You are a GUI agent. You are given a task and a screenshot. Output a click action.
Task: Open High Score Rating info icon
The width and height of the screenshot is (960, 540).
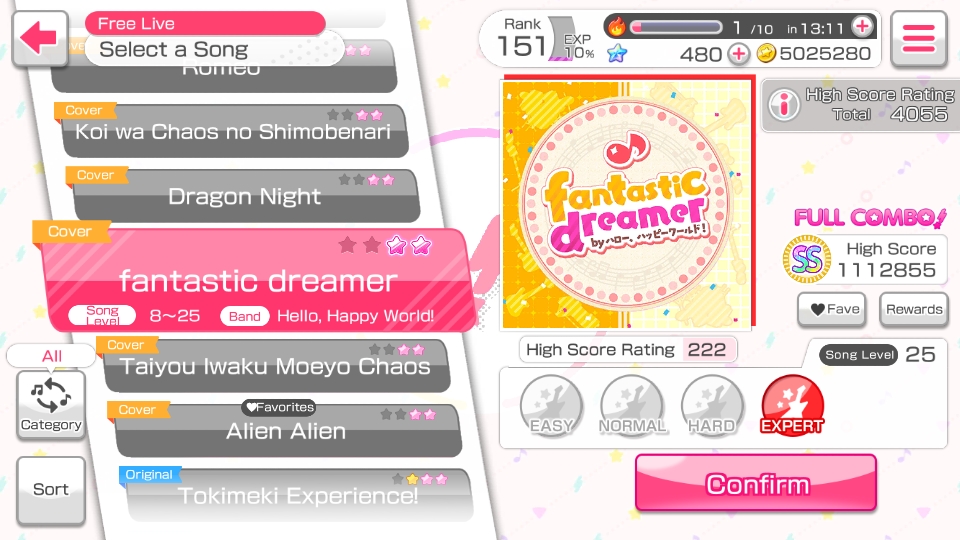784,103
